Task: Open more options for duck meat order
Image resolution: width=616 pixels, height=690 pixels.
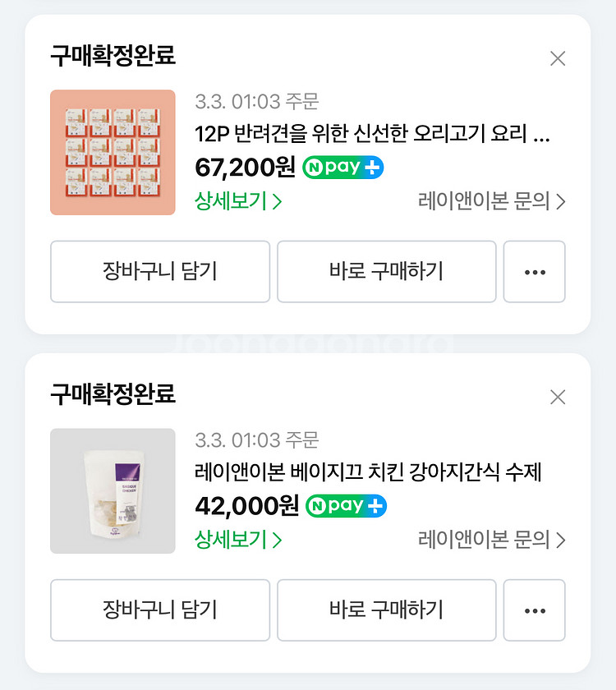Action: [534, 272]
